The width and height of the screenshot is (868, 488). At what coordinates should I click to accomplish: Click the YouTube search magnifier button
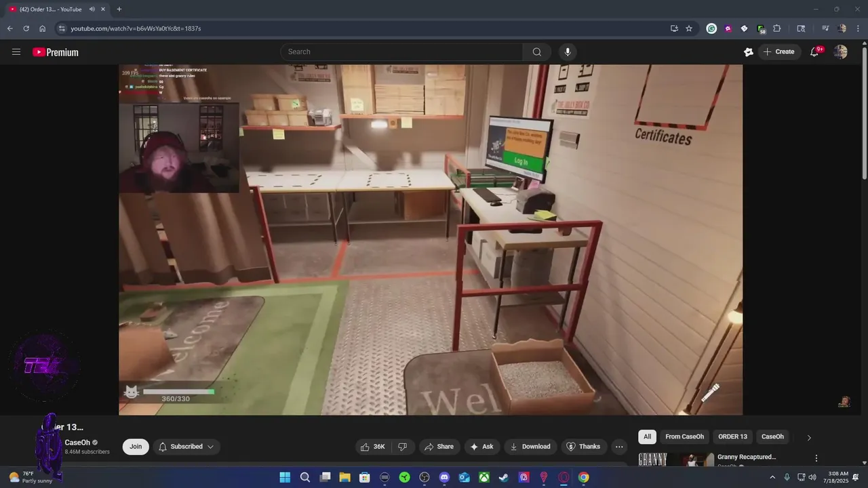click(x=537, y=52)
